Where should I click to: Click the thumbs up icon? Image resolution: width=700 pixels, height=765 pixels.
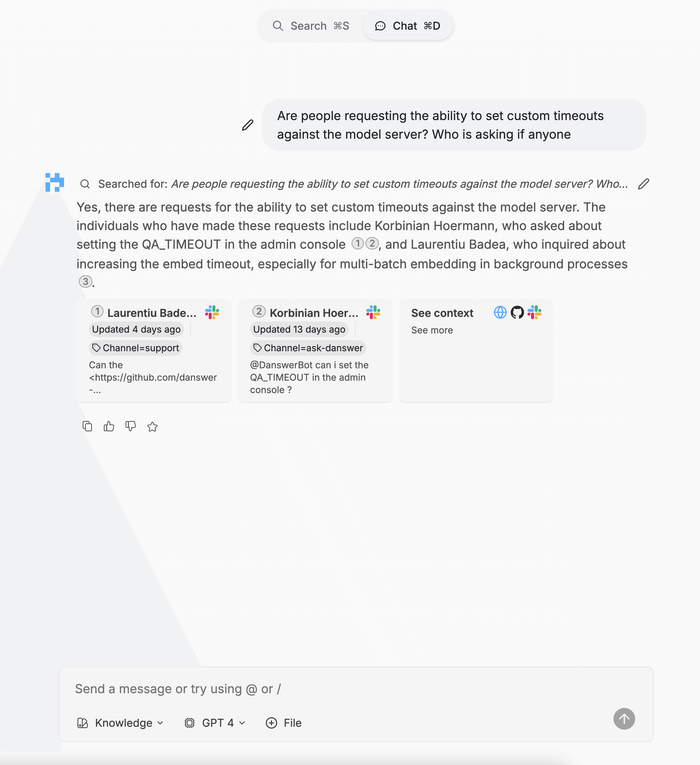click(x=109, y=426)
